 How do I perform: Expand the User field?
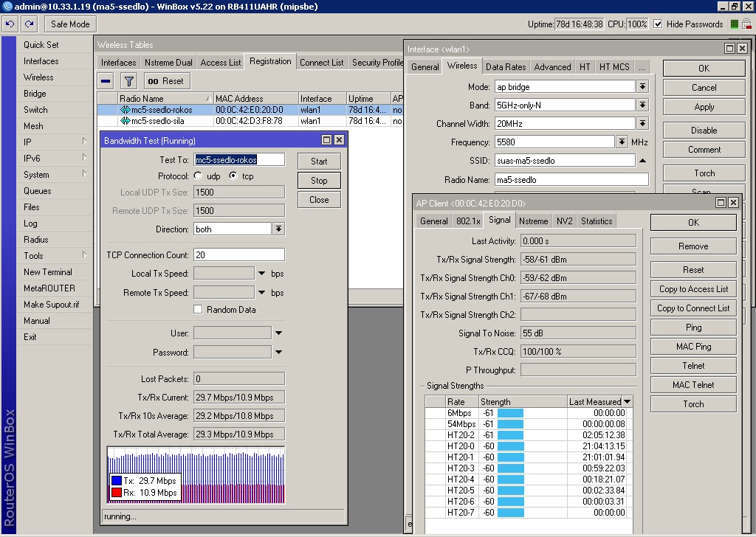tap(278, 333)
